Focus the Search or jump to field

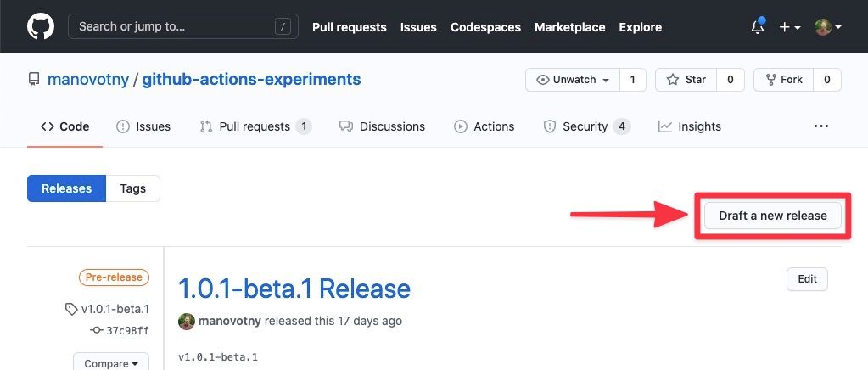coord(182,26)
